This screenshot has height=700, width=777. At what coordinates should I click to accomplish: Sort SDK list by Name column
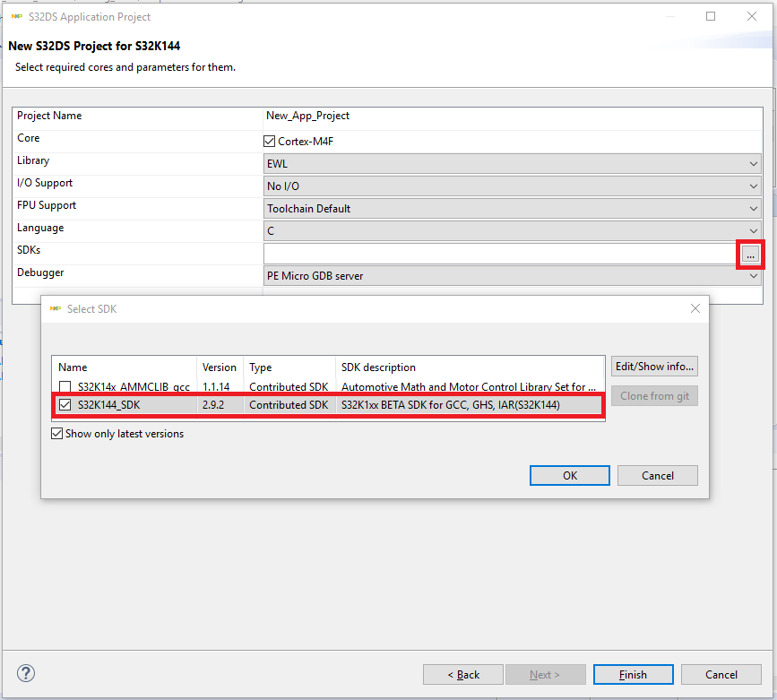124,367
